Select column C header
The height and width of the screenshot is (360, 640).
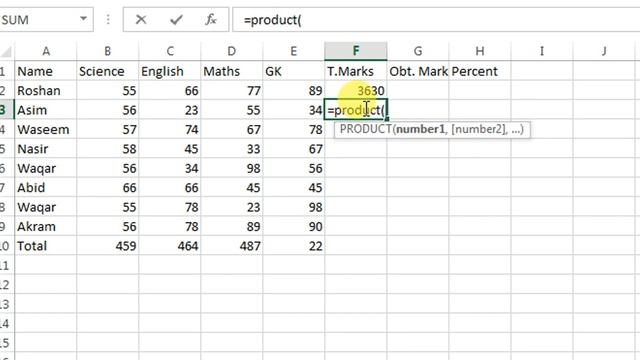click(170, 51)
